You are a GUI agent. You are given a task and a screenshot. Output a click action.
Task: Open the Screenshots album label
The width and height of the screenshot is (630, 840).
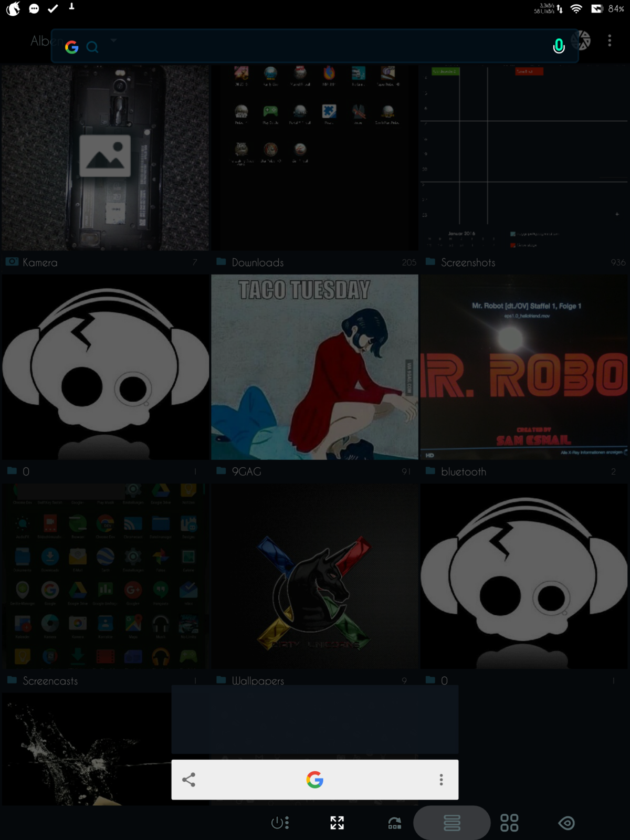pyautogui.click(x=468, y=262)
